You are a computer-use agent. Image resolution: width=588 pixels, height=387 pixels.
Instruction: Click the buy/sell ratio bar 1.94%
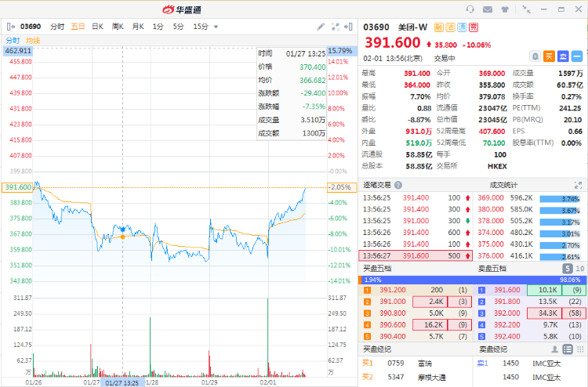coord(473,280)
